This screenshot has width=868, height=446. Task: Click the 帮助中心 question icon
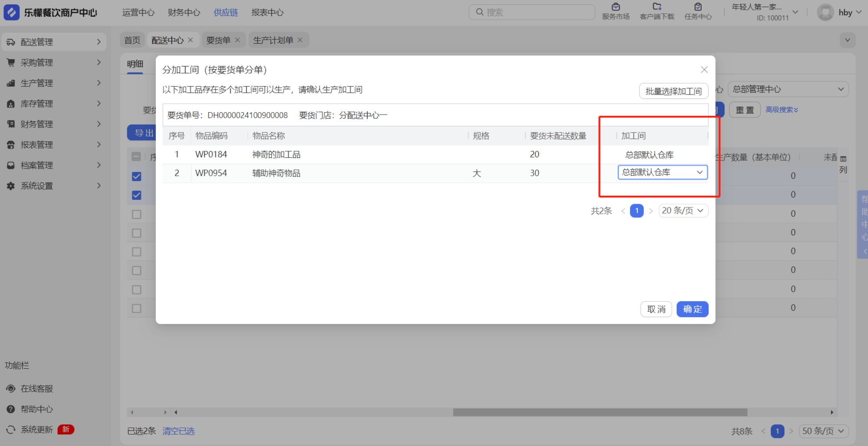click(11, 409)
